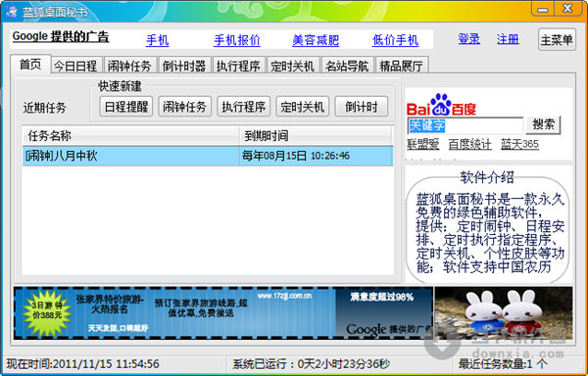Click the Blue Fox app icon in title bar
This screenshot has height=376, width=588.
(x=11, y=11)
